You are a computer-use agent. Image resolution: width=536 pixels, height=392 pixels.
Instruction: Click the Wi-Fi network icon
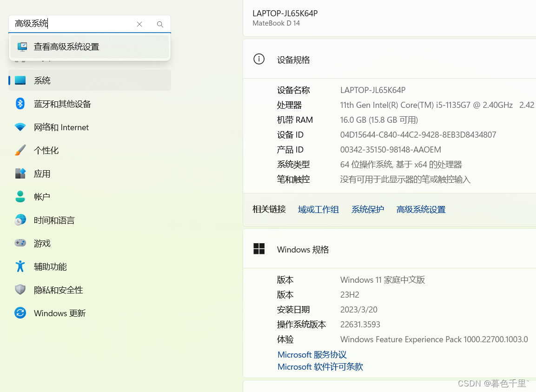pyautogui.click(x=20, y=127)
